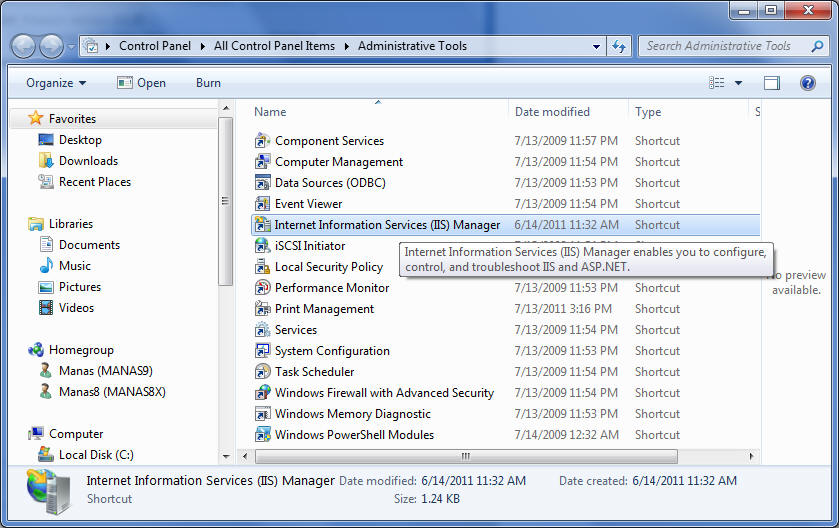This screenshot has width=839, height=528.
Task: Click the Downloads folder icon
Action: [x=46, y=160]
